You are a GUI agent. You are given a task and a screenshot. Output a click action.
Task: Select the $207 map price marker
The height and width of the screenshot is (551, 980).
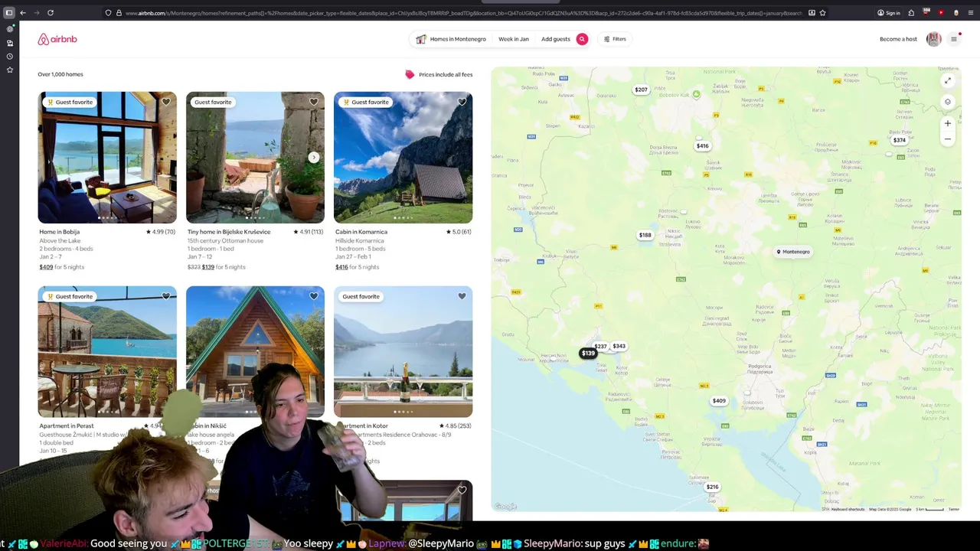coord(641,90)
